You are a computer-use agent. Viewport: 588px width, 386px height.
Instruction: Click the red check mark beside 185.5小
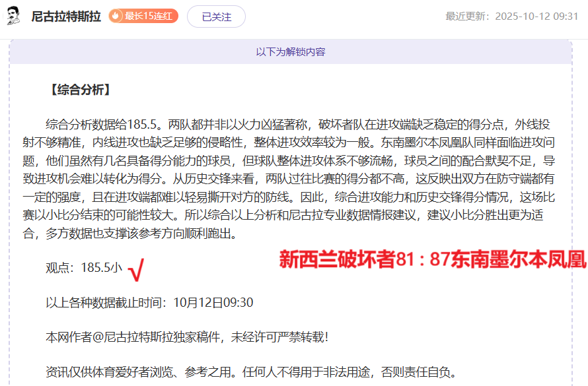click(x=137, y=269)
